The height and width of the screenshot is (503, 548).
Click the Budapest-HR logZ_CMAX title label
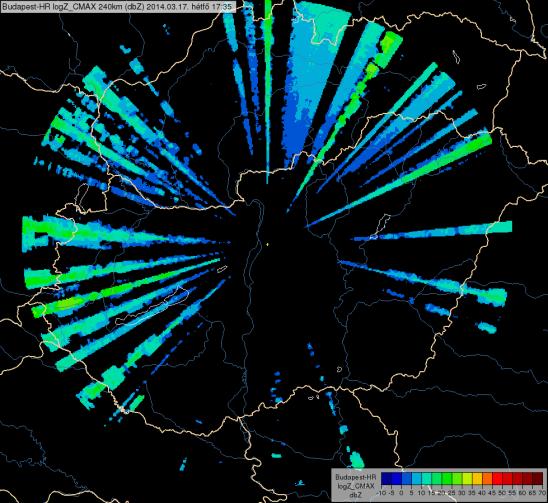point(118,6)
